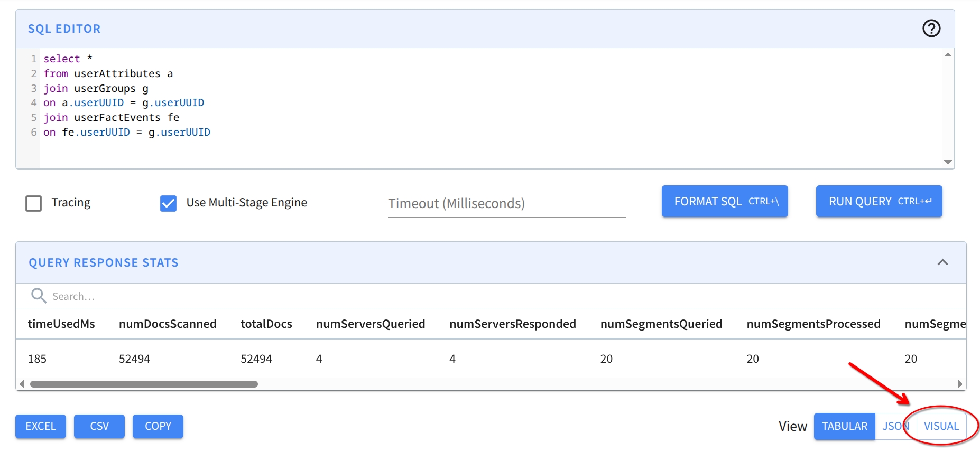Copy the query results
980x452 pixels.
[158, 426]
